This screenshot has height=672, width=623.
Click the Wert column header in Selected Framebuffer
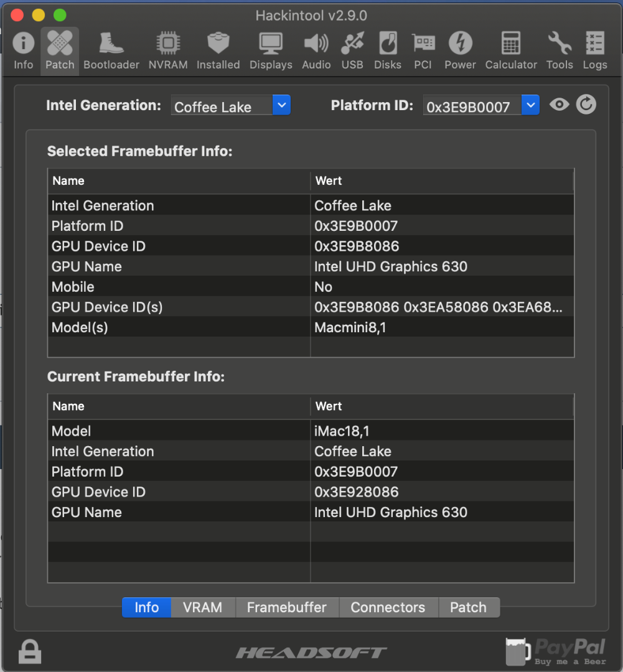pyautogui.click(x=441, y=181)
